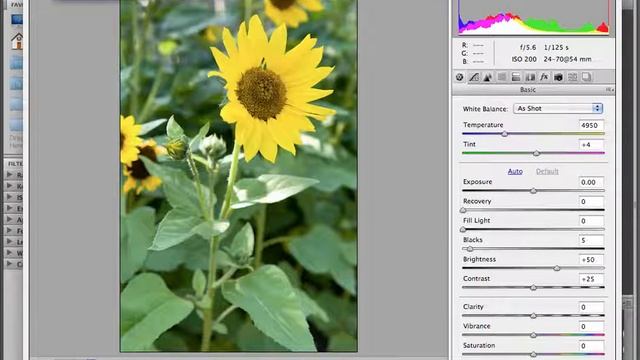The image size is (640, 360).
Task: Click the White Balance label
Action: coord(485,109)
